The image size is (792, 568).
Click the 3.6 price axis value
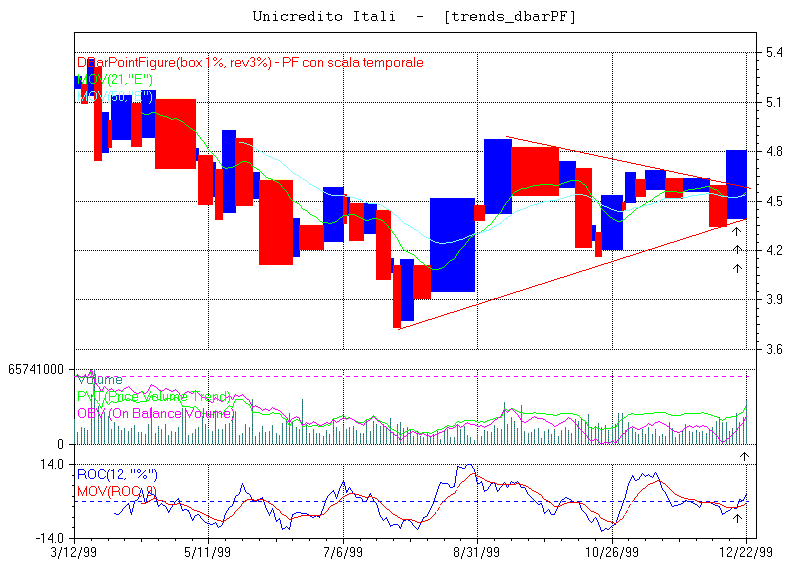tap(774, 349)
